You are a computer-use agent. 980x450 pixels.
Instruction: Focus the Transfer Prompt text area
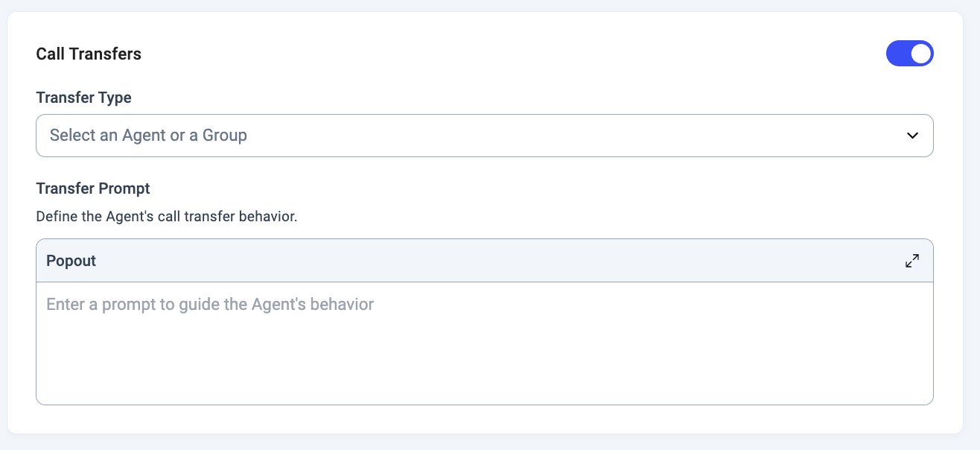point(484,343)
